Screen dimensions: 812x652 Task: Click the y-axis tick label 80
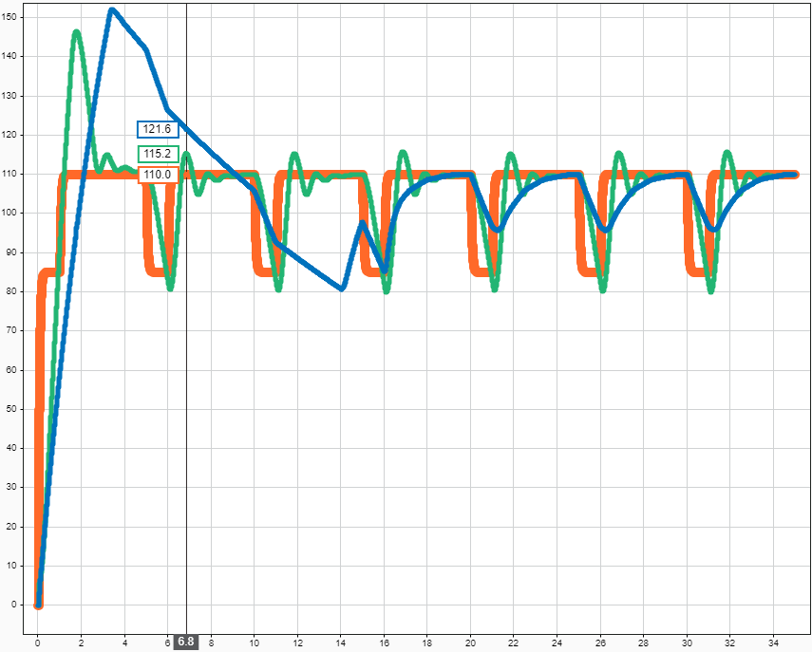(11, 291)
